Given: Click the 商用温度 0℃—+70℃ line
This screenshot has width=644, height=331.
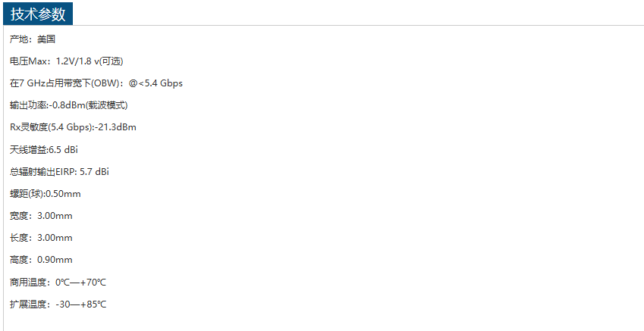Looking at the screenshot, I should (58, 283).
